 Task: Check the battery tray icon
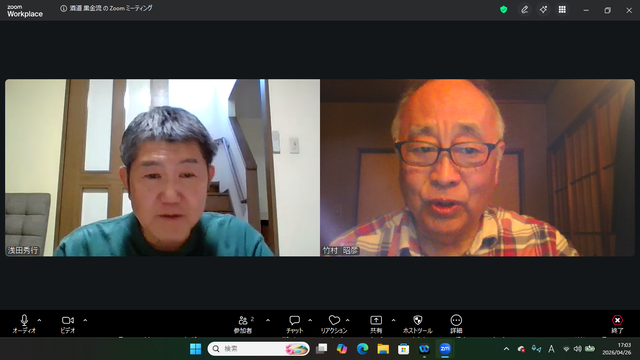590,349
